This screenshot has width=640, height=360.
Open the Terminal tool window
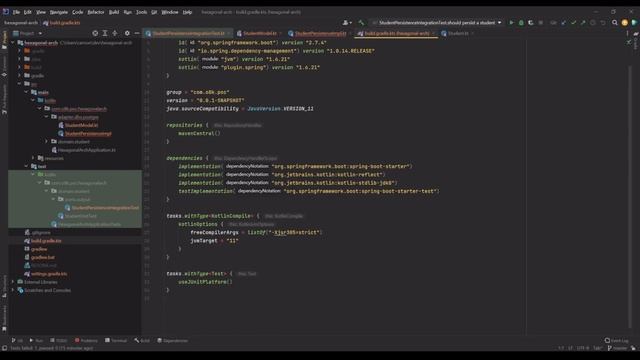[x=116, y=340]
